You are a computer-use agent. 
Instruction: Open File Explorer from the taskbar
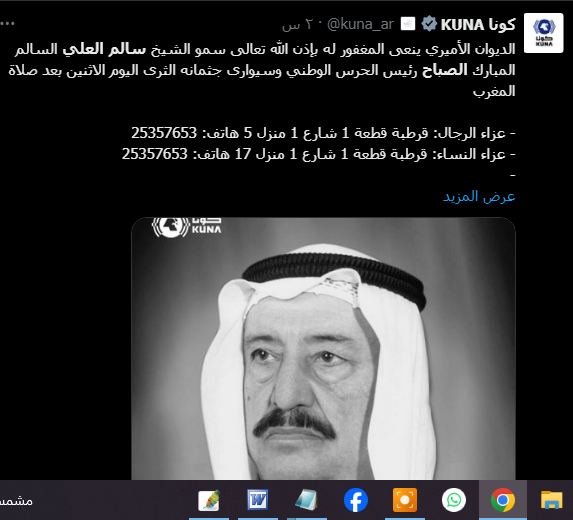[551, 500]
